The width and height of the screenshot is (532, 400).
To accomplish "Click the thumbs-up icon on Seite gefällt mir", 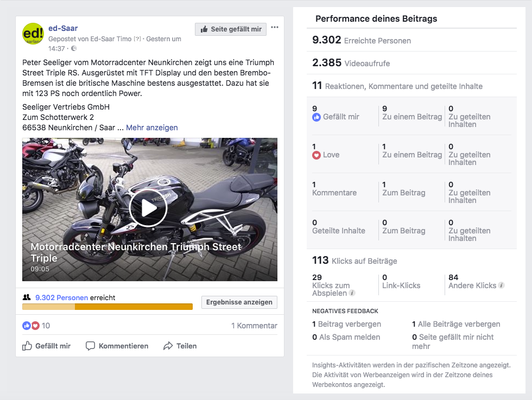I will [x=204, y=29].
